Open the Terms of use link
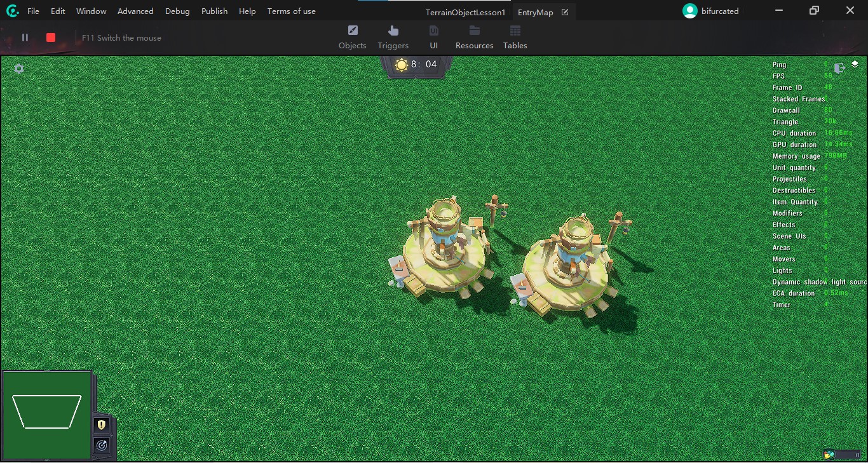This screenshot has width=868, height=463. point(292,11)
